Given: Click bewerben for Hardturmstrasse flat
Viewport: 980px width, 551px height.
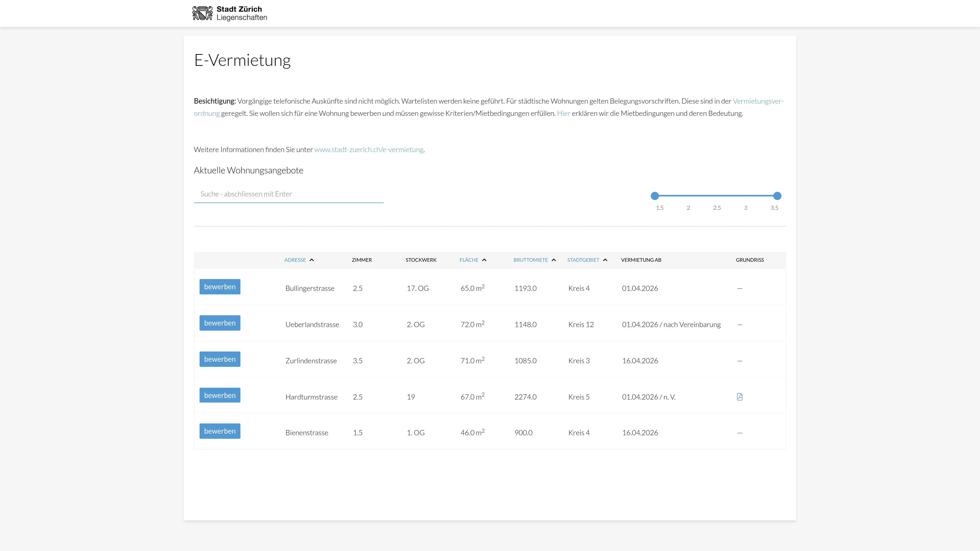Looking at the screenshot, I should [220, 395].
